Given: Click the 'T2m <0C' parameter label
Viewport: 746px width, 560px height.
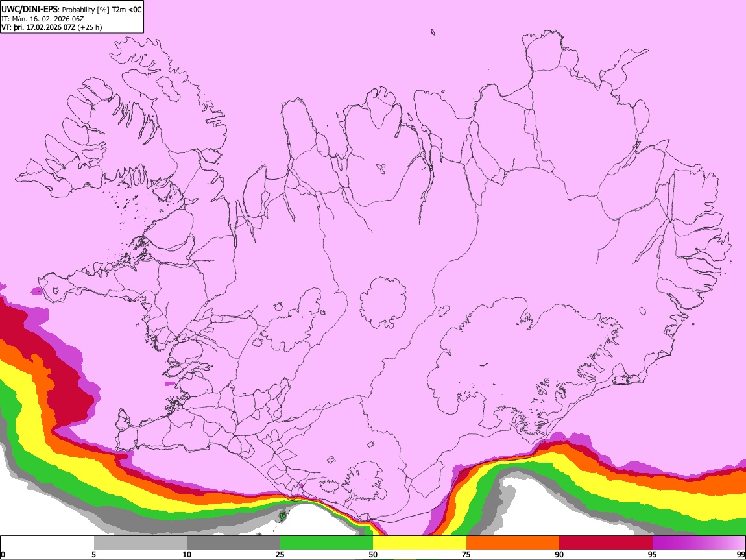Looking at the screenshot, I should pyautogui.click(x=126, y=10).
